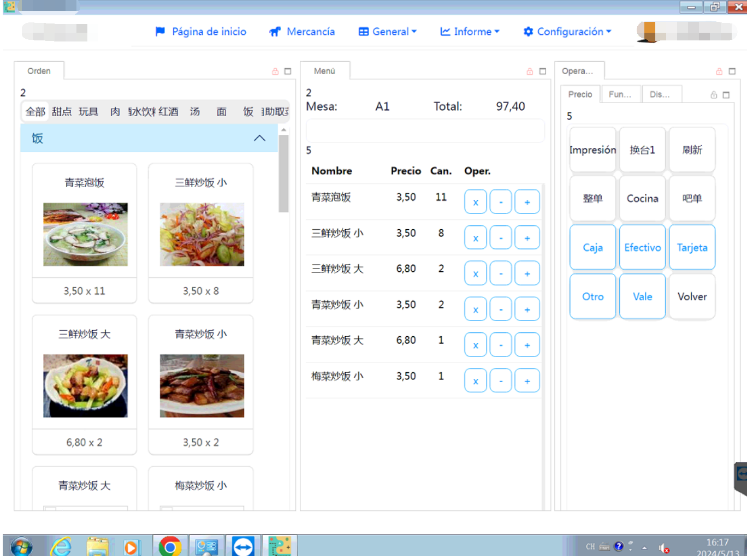Increase 青菜泡饭 quantity with plus

527,202
